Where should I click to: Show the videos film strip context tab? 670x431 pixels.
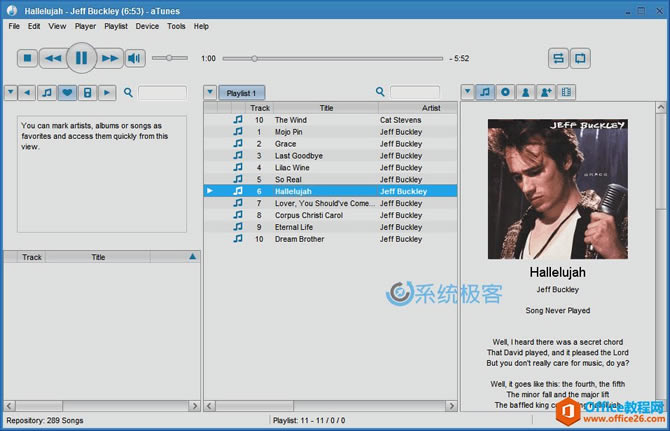(566, 92)
